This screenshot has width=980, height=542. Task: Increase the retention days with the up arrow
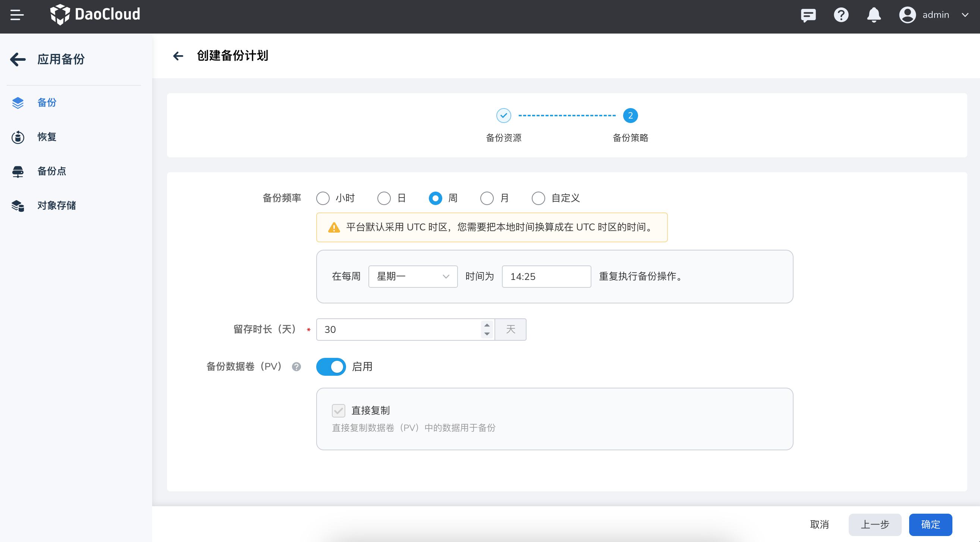point(487,325)
